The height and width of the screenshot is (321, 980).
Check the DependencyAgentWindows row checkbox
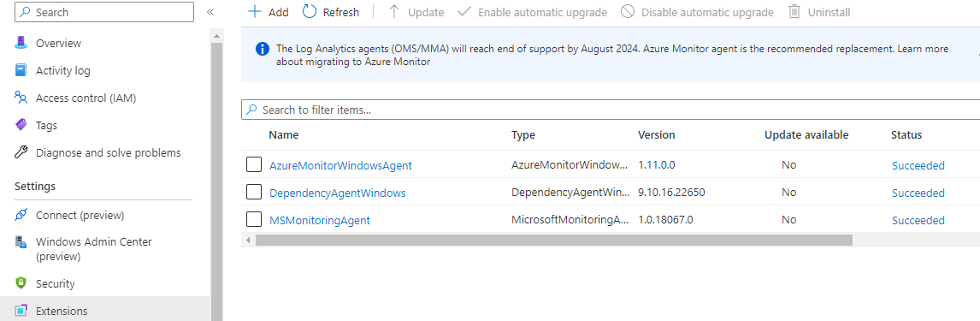tap(254, 192)
